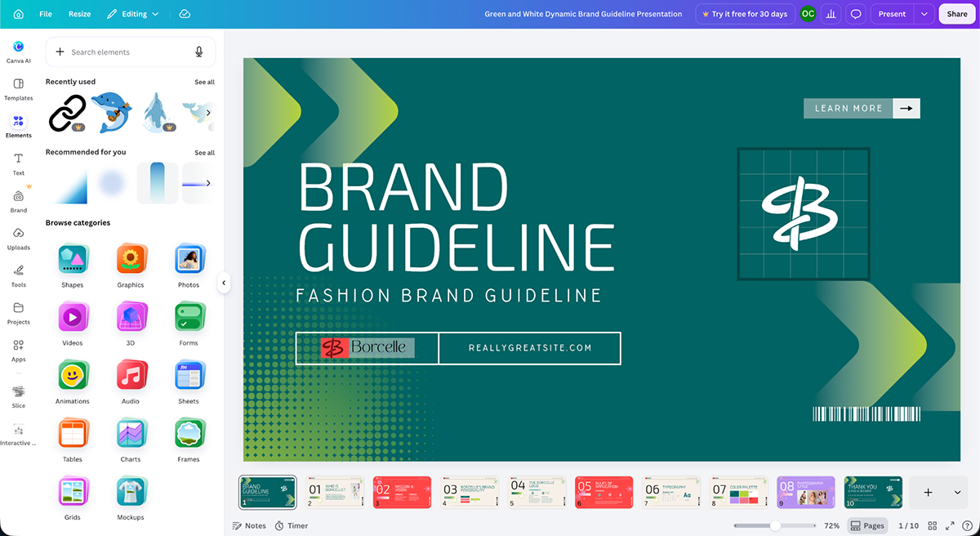The image size is (980, 536).
Task: Open the File menu
Action: tap(46, 14)
